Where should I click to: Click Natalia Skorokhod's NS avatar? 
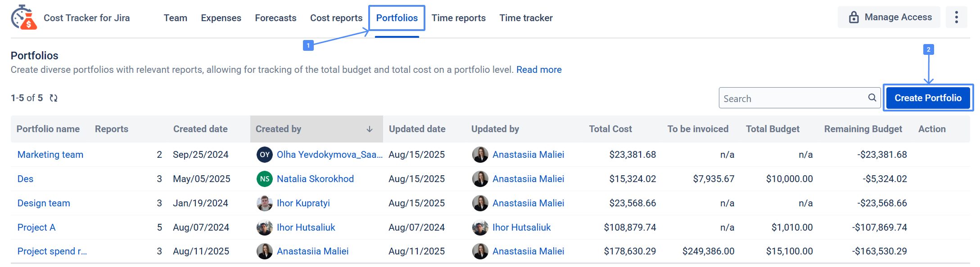click(x=264, y=179)
